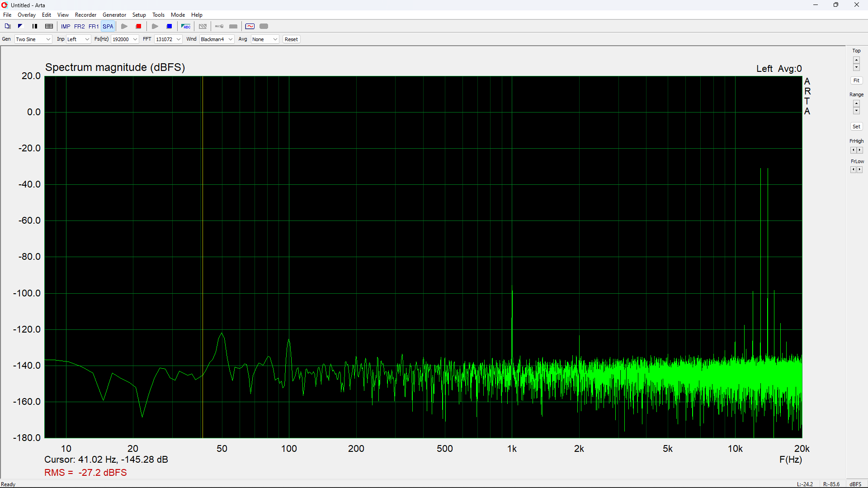The height and width of the screenshot is (488, 868).
Task: Click the black-white contrast toggle icon
Action: click(20, 26)
